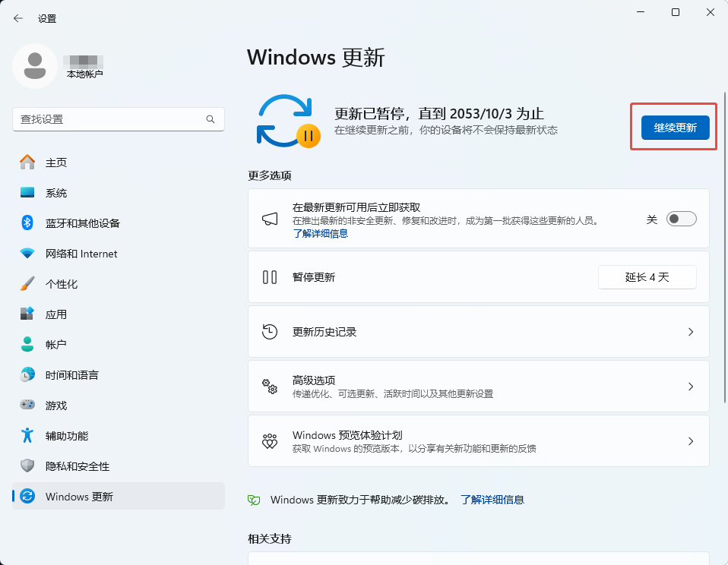The height and width of the screenshot is (565, 728).
Task: Click the Apps icon in sidebar
Action: [x=27, y=314]
